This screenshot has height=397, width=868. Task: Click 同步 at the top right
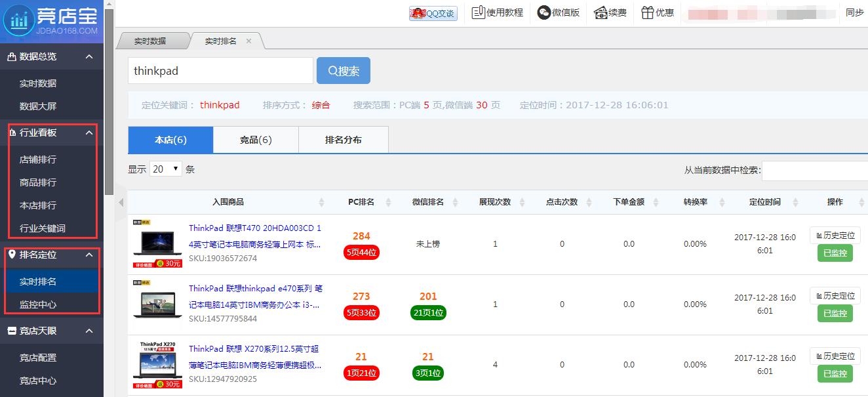854,12
